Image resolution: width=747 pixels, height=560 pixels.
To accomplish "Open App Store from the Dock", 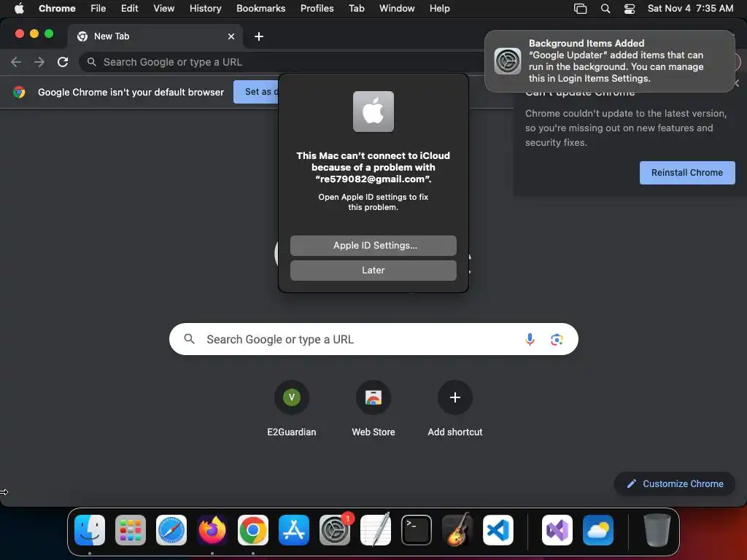I will click(294, 529).
